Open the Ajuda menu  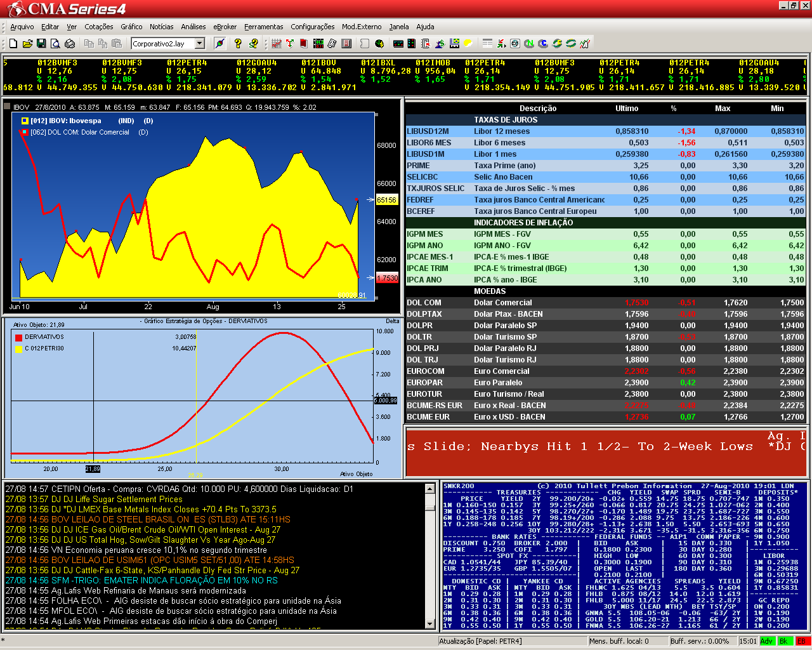point(425,27)
